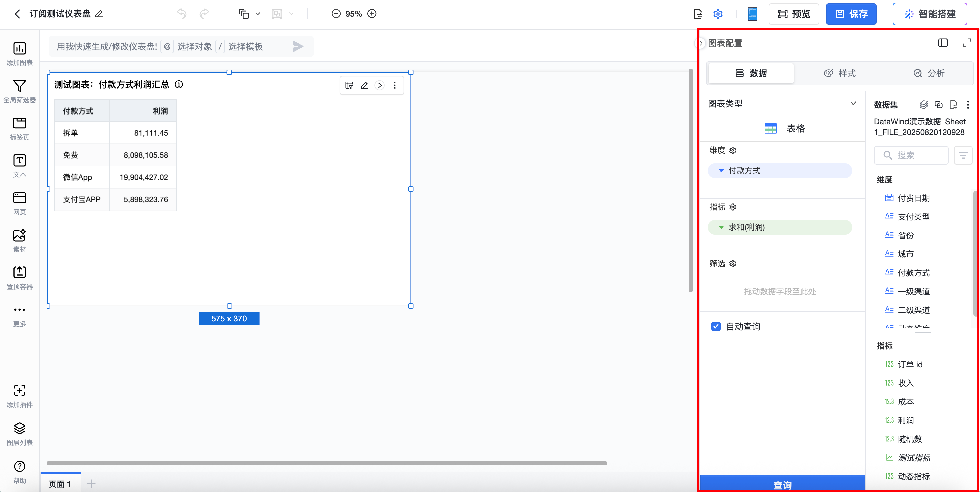Add a 文本 text element
Screen dimensions: 980x492
point(19,161)
